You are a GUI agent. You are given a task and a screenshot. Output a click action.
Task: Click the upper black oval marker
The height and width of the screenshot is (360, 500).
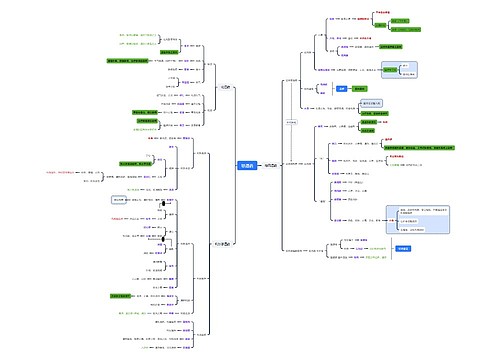[164, 203]
